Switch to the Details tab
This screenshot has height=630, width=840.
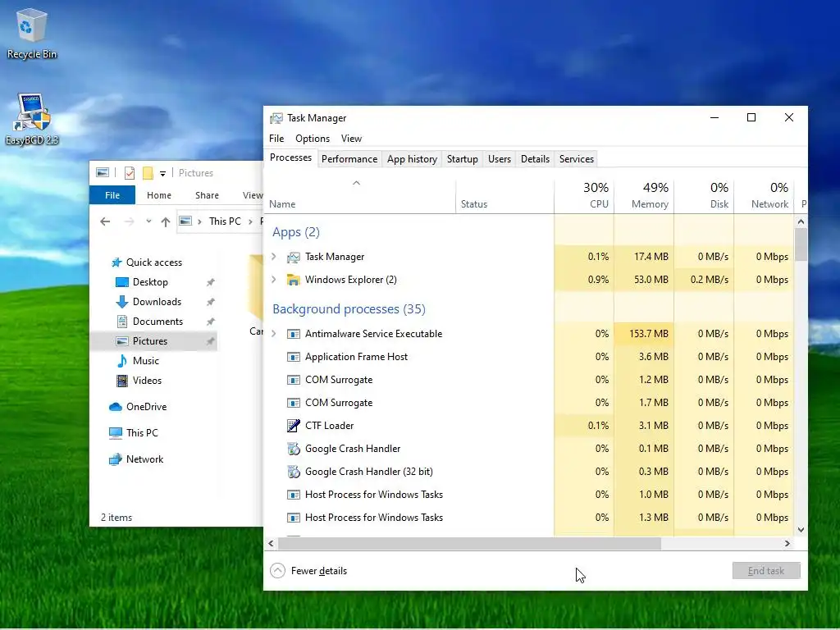[x=535, y=159]
